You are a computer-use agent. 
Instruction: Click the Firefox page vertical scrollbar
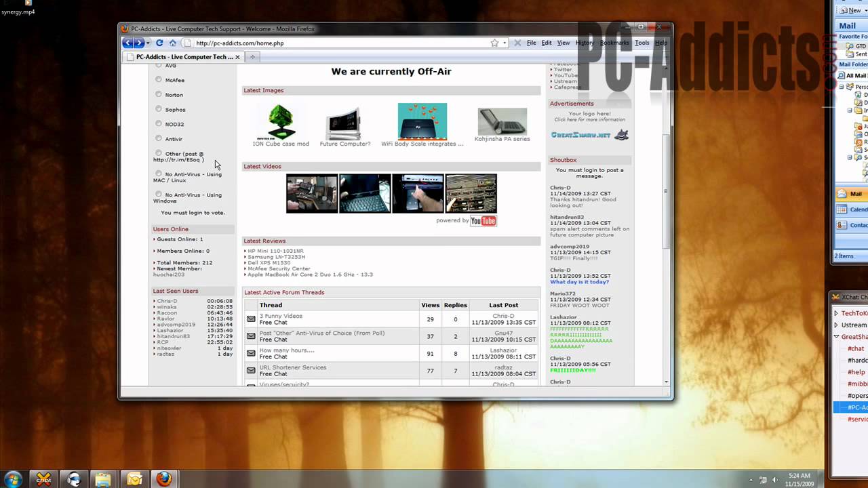coord(667,190)
